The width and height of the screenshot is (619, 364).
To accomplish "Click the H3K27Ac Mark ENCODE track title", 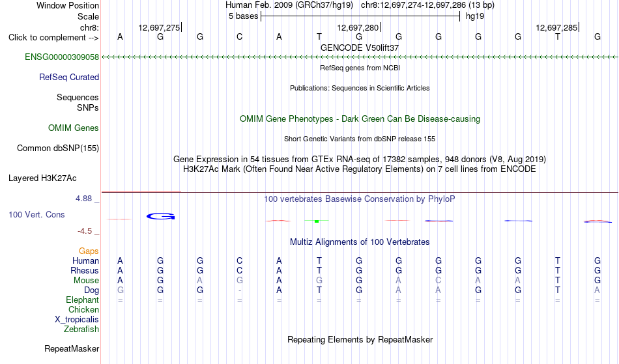I will 360,169.
